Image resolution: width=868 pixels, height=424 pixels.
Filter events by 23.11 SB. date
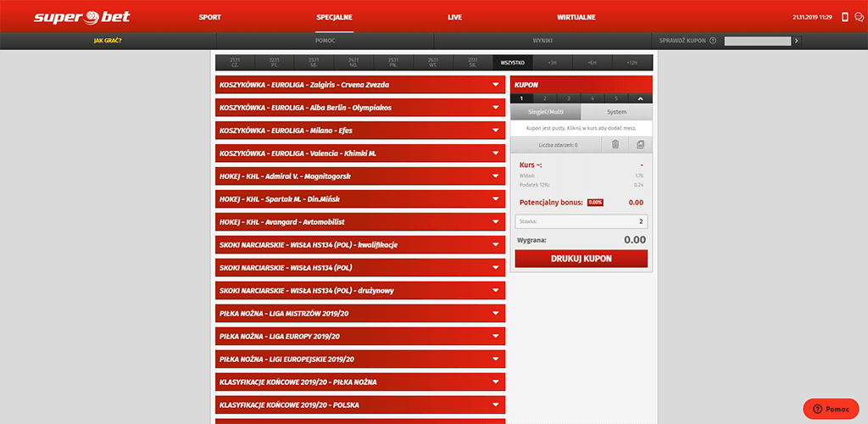[x=314, y=63]
